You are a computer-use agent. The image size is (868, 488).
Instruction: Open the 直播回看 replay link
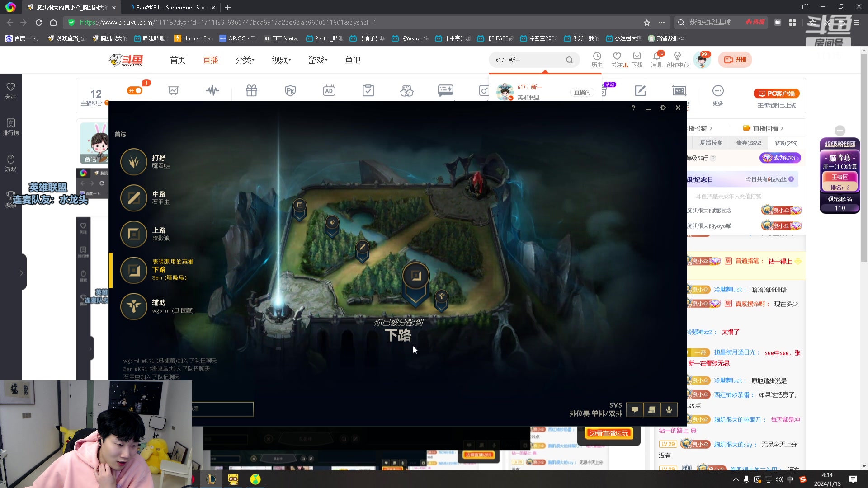pyautogui.click(x=763, y=128)
